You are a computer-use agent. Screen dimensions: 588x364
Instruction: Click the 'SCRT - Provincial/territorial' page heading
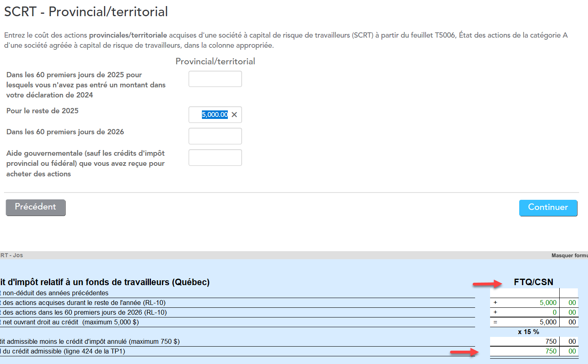click(86, 12)
